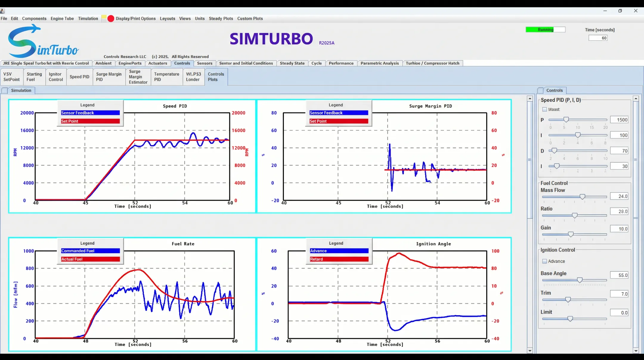Click the Trim slider handle

(568, 300)
